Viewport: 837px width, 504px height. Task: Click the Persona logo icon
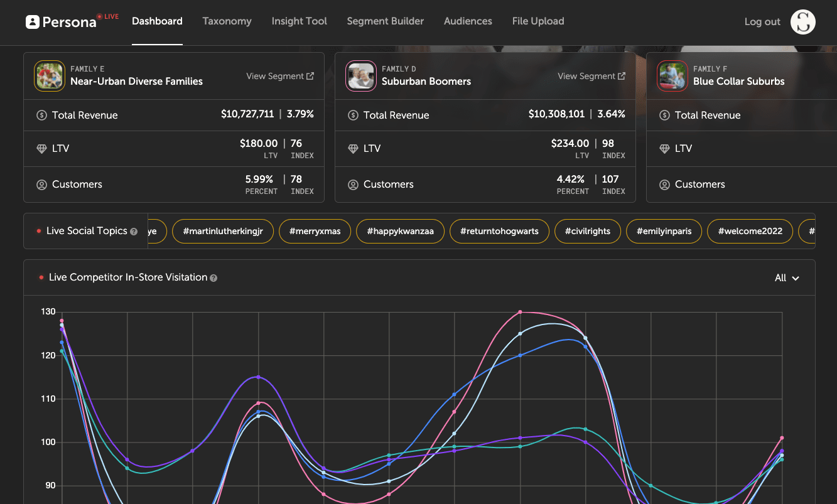pyautogui.click(x=31, y=21)
